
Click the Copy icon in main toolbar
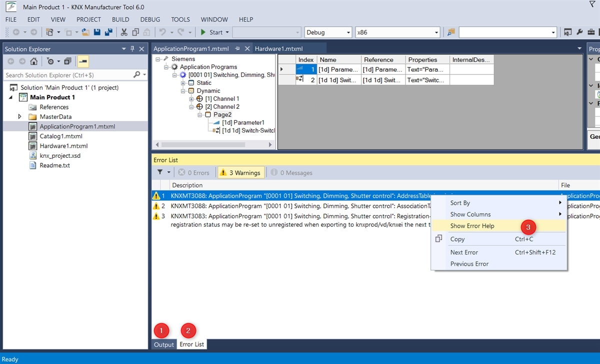tap(135, 32)
